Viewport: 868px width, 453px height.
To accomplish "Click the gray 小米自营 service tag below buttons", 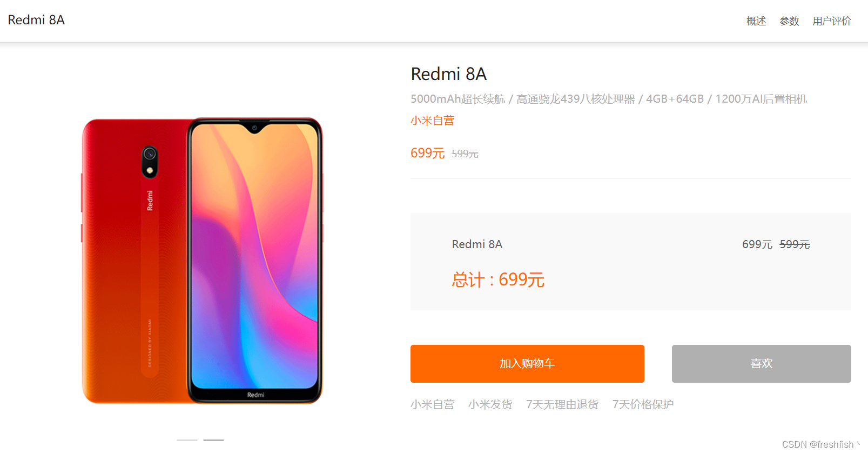I will click(432, 404).
